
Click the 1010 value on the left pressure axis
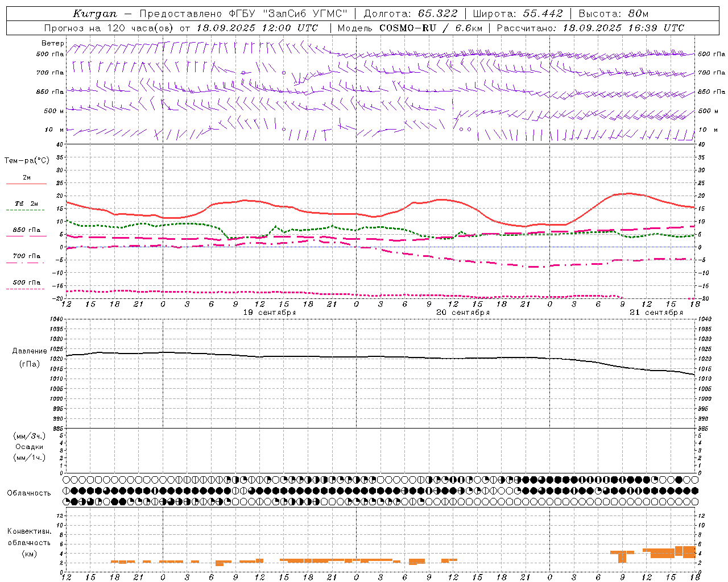[x=56, y=379]
